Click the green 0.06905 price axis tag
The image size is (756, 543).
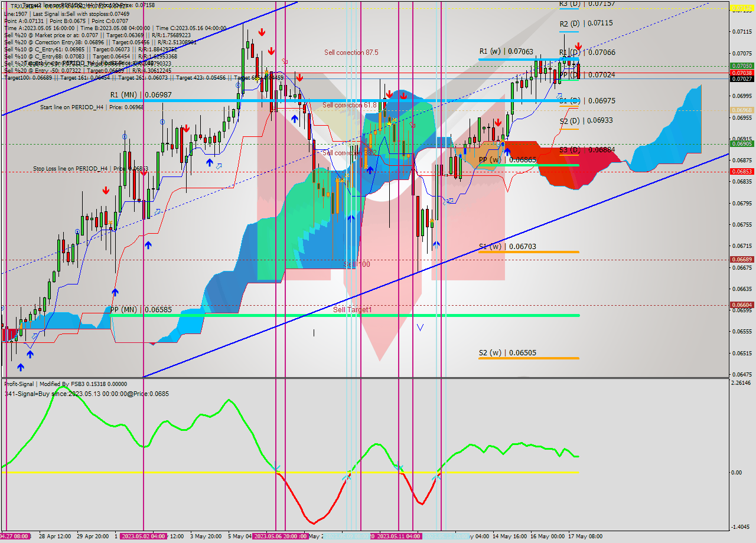[741, 143]
